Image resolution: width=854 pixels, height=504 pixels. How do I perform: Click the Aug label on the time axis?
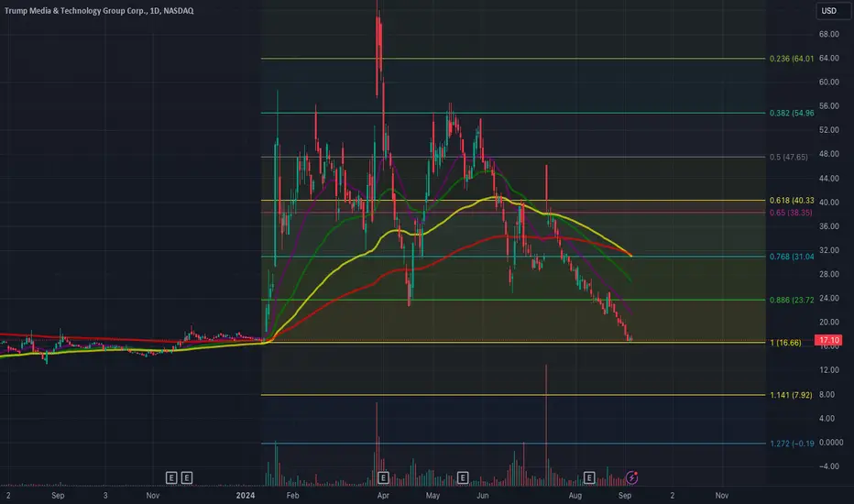click(x=575, y=495)
